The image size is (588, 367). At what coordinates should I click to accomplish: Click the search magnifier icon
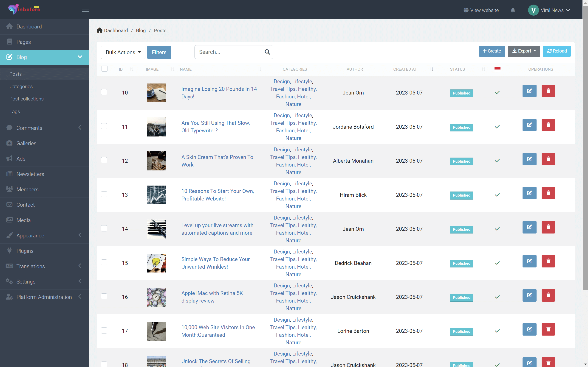point(267,52)
